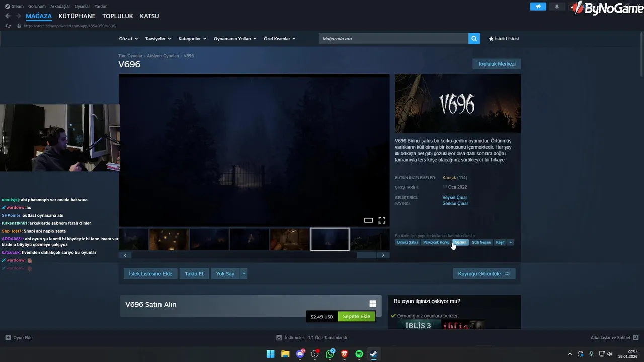Click the thumbnail strip scrollbar handle

(366, 255)
